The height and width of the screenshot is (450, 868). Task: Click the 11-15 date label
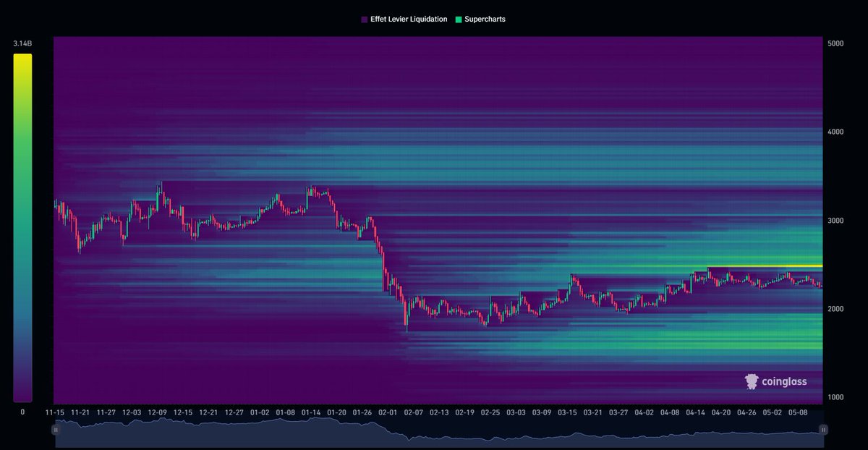point(55,412)
